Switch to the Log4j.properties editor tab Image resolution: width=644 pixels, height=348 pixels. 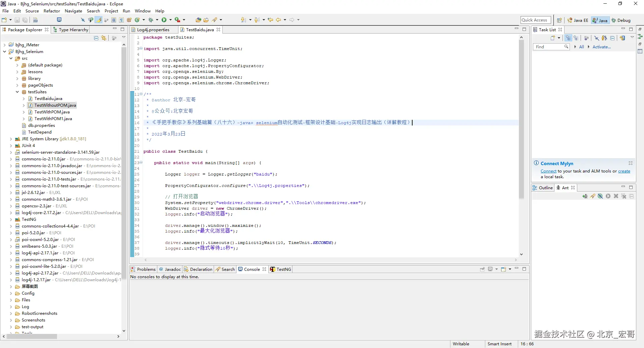[x=153, y=30]
